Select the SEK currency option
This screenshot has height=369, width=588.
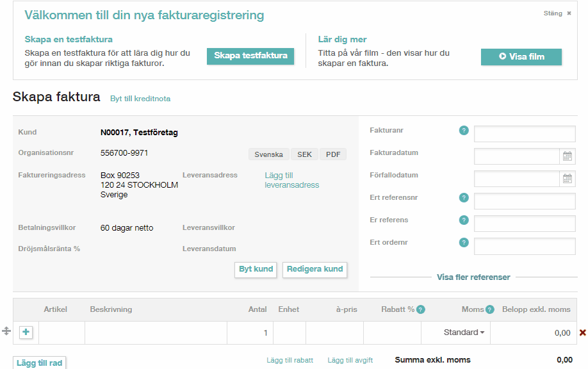(x=304, y=154)
